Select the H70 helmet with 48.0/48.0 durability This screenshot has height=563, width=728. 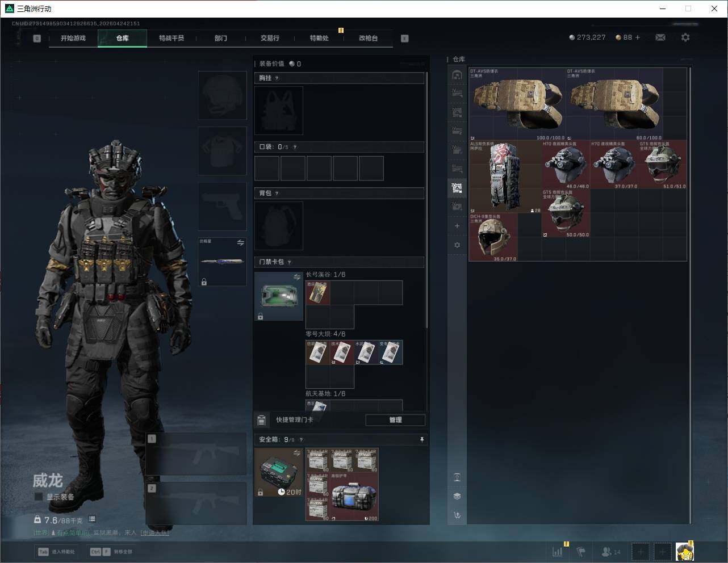point(566,165)
